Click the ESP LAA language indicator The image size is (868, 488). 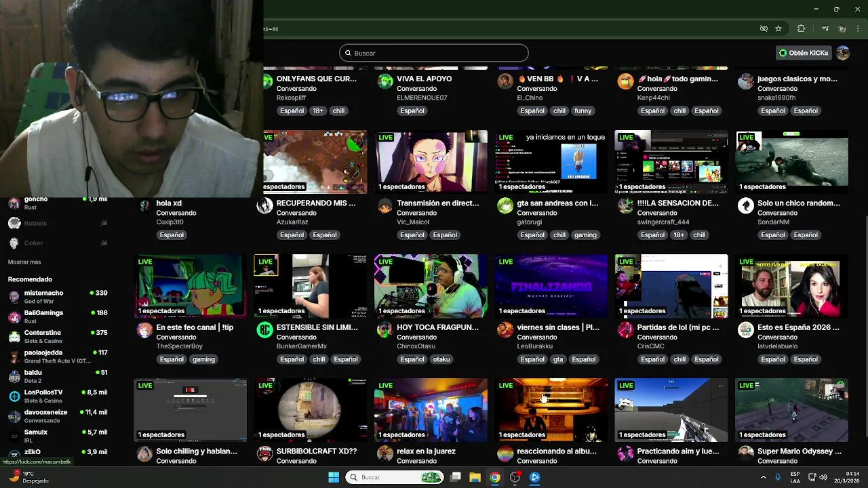coord(795,477)
